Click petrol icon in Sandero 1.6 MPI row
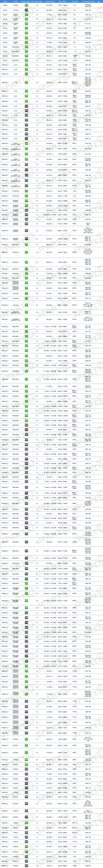The image size is (103, 868). click(x=26, y=56)
